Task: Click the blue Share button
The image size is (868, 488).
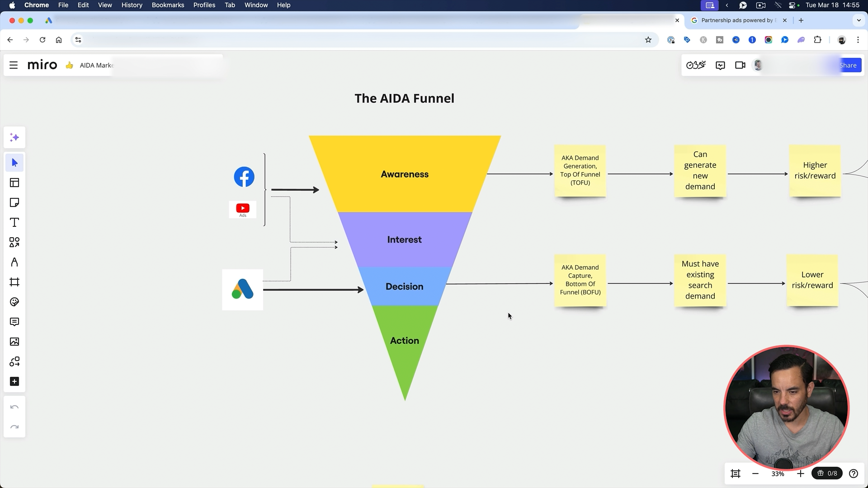Action: point(848,65)
